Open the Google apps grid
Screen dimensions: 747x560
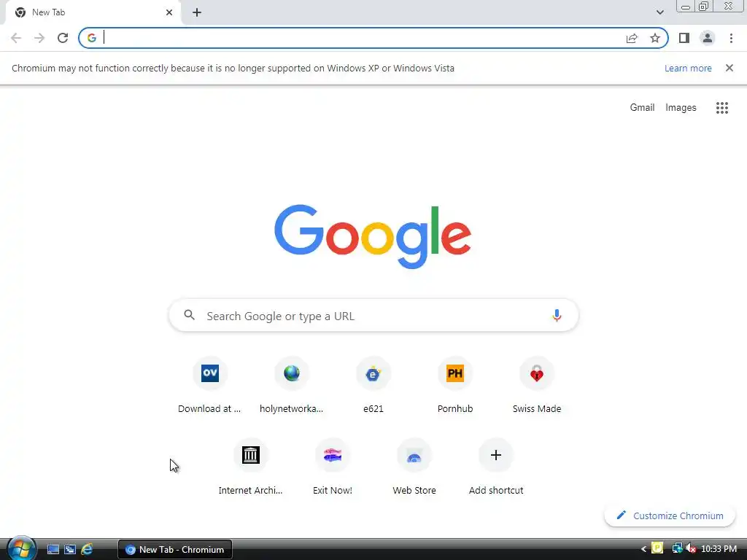(721, 108)
